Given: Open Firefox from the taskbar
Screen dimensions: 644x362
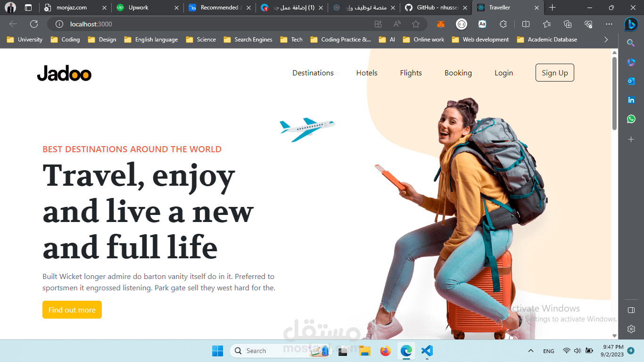Looking at the screenshot, I should [385, 351].
